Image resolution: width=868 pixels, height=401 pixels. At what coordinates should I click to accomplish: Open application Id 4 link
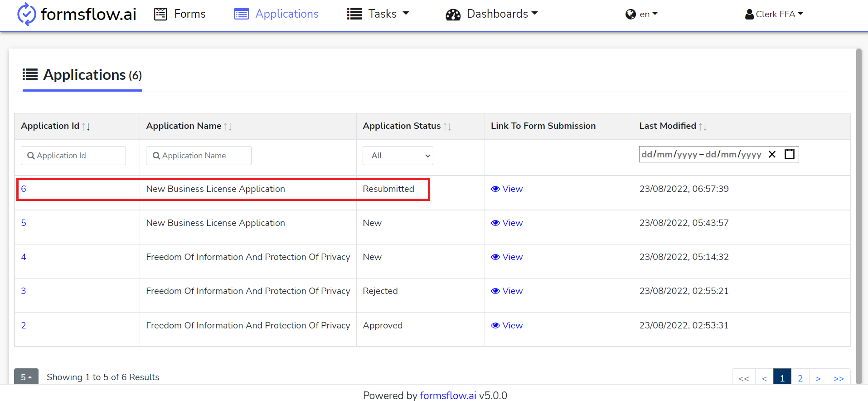tap(24, 257)
